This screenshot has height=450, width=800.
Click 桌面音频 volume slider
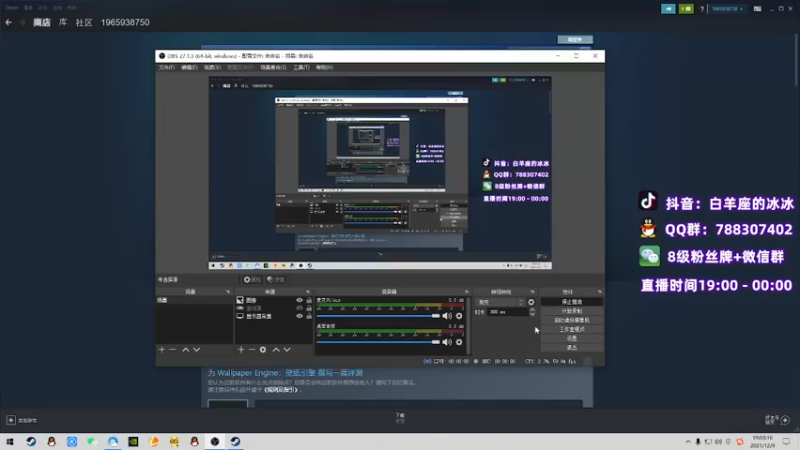(378, 342)
